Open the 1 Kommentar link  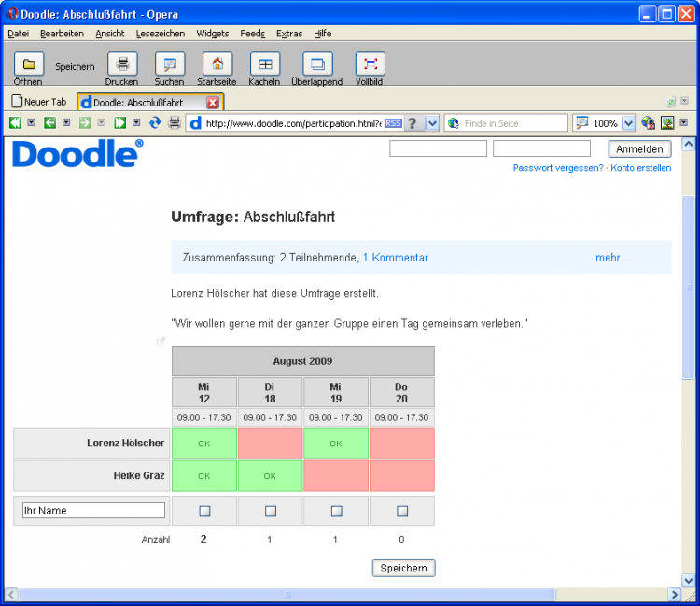pos(396,258)
